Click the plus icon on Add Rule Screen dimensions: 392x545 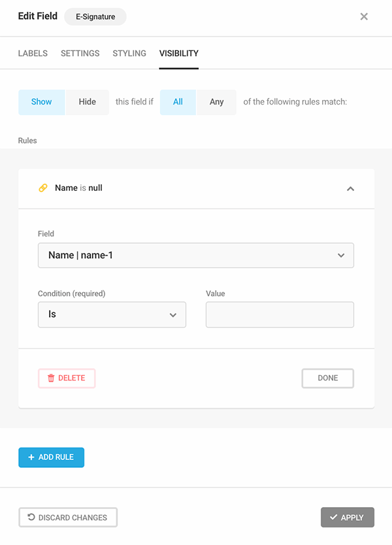[31, 457]
